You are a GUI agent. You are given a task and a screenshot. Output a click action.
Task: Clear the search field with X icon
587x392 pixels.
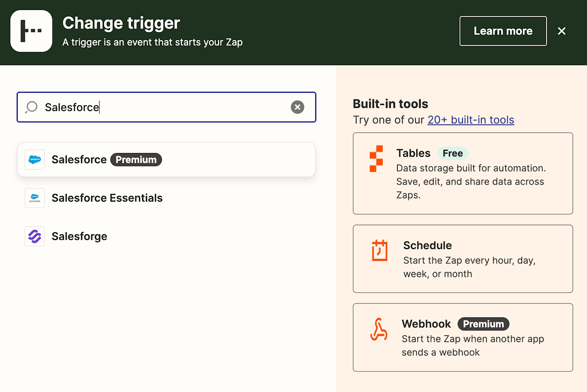pos(297,107)
